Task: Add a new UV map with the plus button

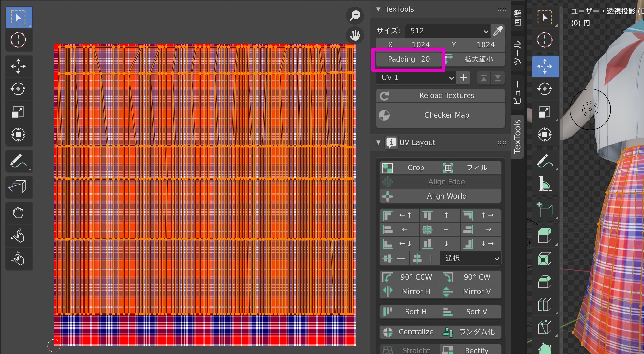Action: click(x=463, y=78)
